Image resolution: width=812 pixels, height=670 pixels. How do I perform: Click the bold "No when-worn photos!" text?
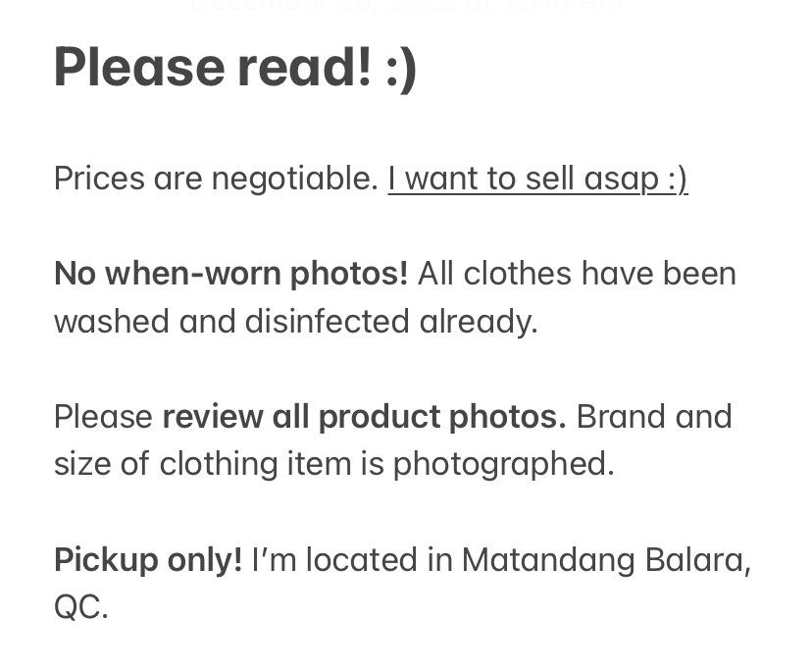click(x=230, y=274)
